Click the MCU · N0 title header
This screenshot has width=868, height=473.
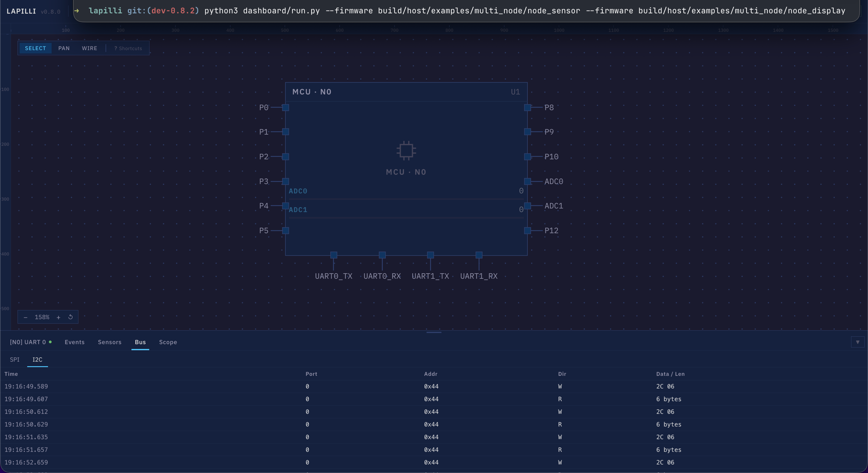click(312, 92)
